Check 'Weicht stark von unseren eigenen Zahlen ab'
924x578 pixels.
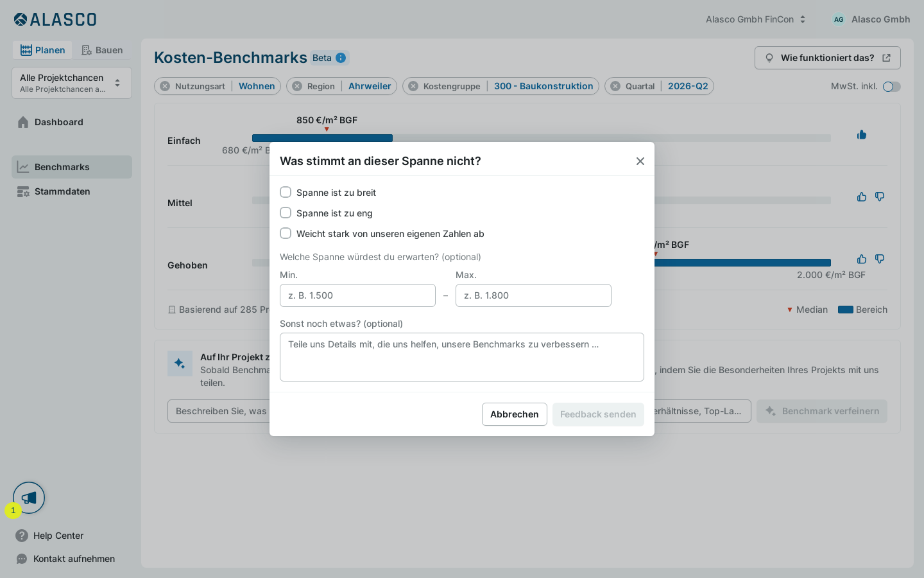pos(286,233)
